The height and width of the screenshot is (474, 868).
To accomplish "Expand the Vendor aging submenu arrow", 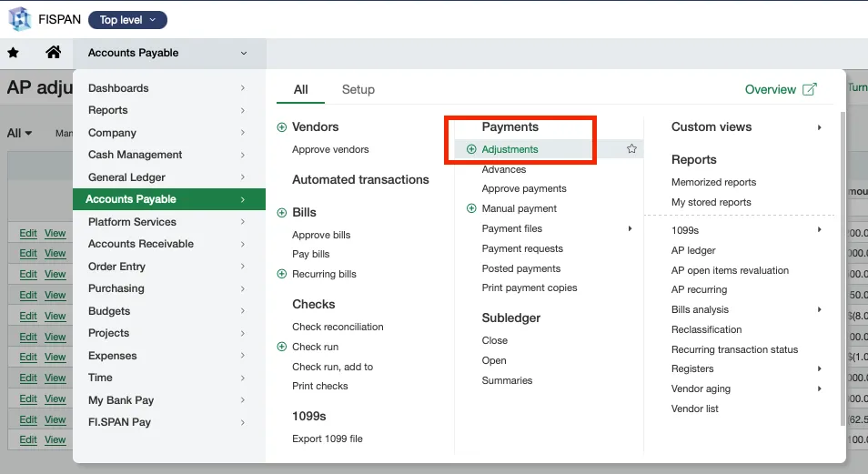I will [819, 388].
